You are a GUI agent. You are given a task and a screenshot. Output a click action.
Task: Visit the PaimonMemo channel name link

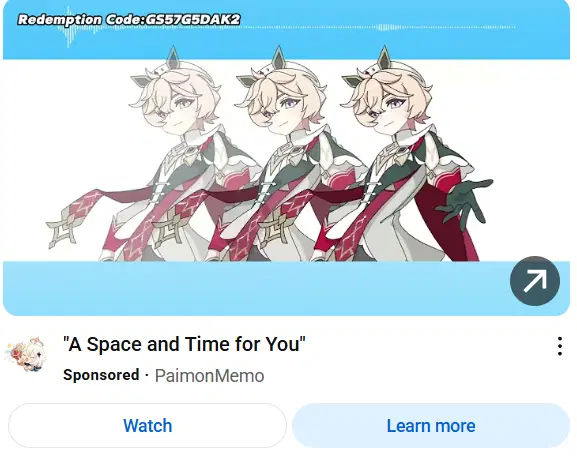pyautogui.click(x=209, y=376)
